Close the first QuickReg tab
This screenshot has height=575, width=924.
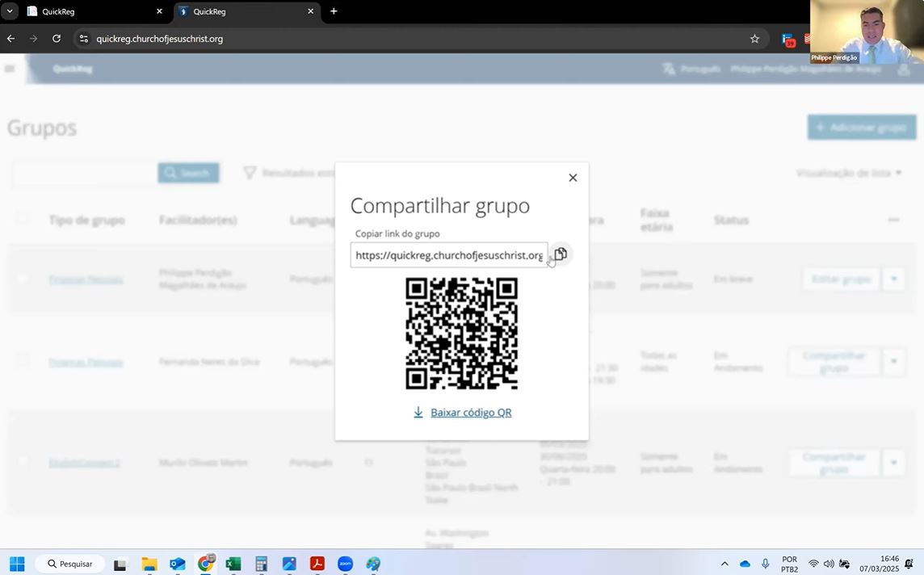(x=159, y=11)
